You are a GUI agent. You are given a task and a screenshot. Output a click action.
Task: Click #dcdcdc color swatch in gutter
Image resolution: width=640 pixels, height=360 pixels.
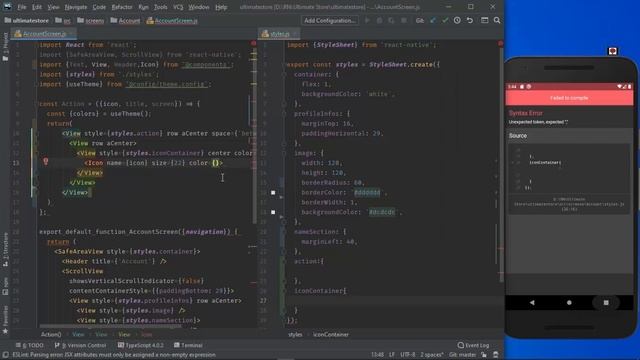273,212
